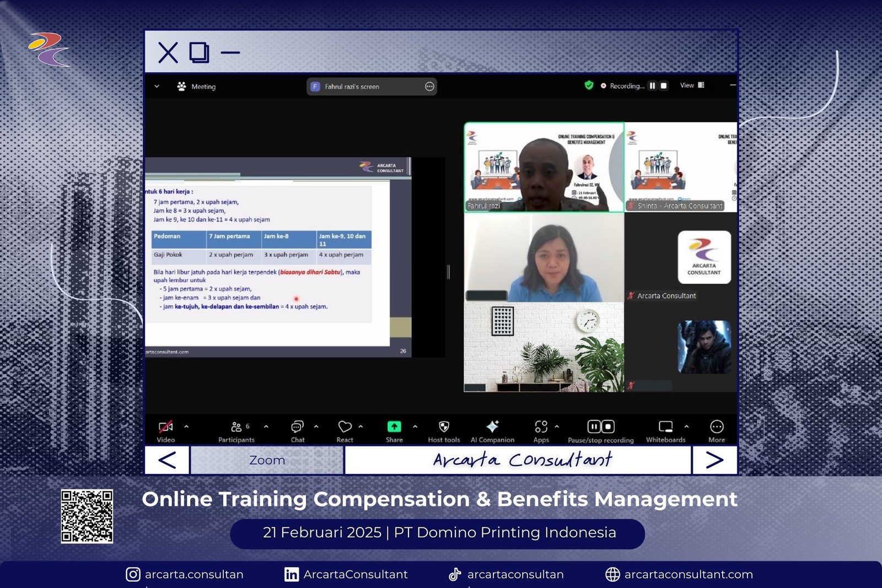Expand the Chat options caret
882x588 pixels.
click(316, 427)
